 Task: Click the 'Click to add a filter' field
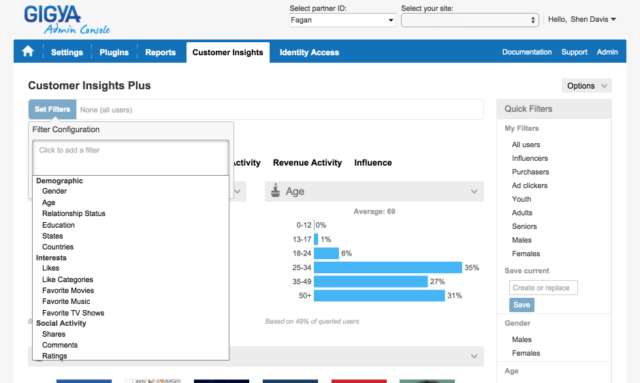pyautogui.click(x=131, y=158)
